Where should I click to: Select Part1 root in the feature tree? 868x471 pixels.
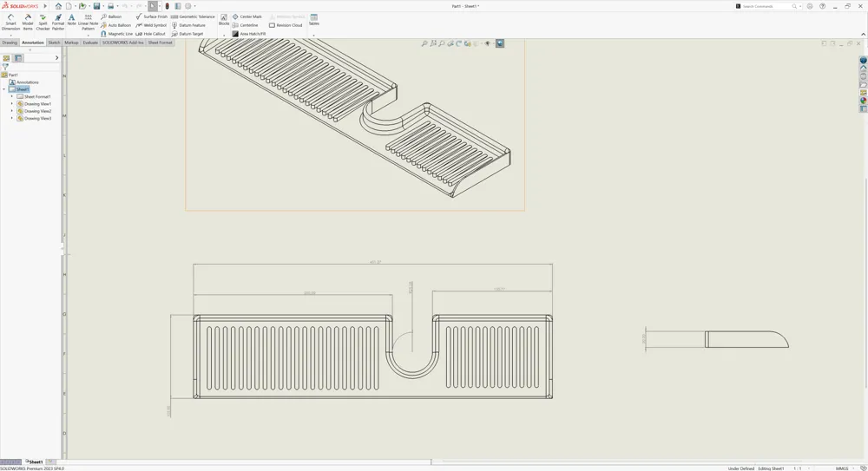coord(10,75)
